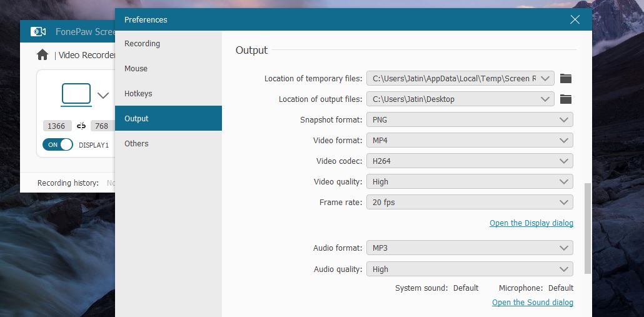Expand the Video format MP4 dropdown
The width and height of the screenshot is (644, 317).
tap(469, 140)
